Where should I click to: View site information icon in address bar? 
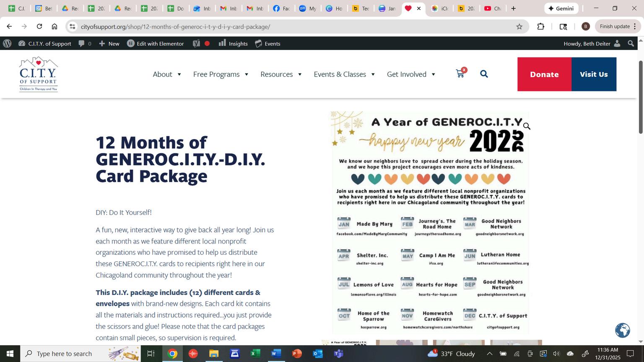pos(73,26)
